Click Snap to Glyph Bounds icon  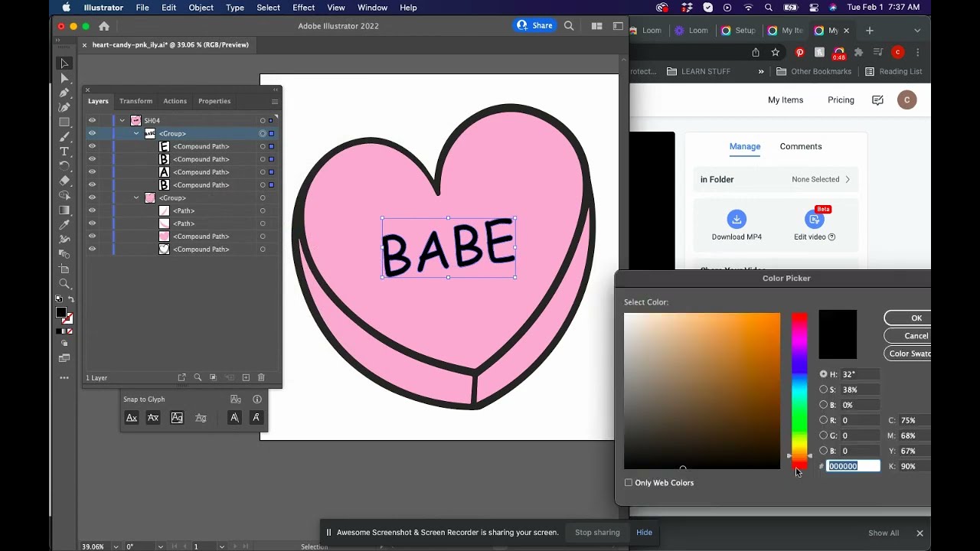point(177,417)
